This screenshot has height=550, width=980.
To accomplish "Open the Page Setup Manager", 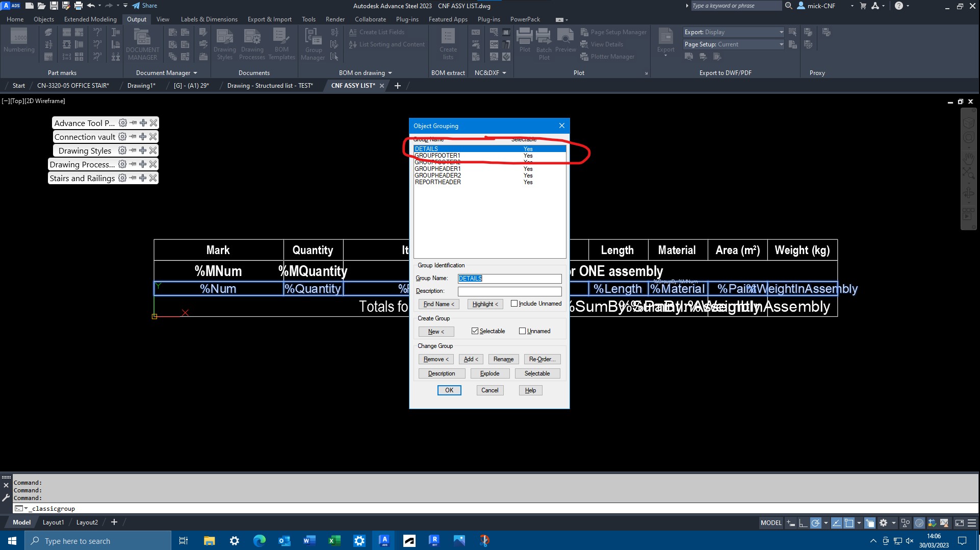I will pyautogui.click(x=617, y=32).
